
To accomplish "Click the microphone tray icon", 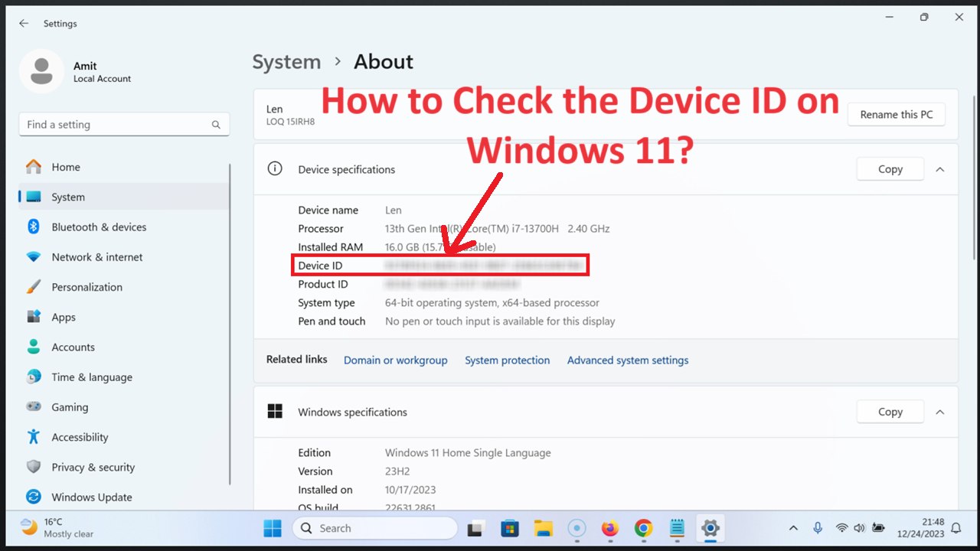I will pyautogui.click(x=818, y=528).
